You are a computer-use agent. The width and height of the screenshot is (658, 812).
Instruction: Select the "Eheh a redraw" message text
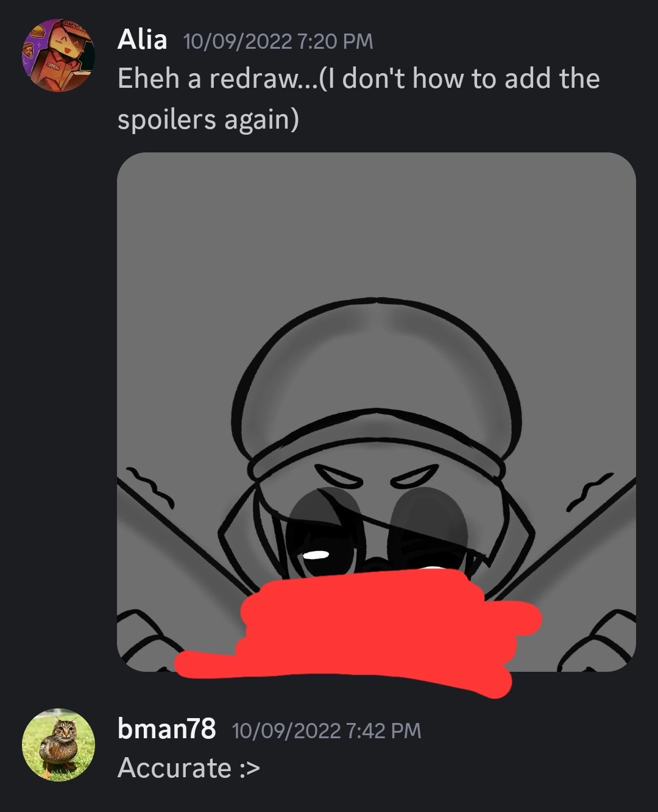click(x=359, y=98)
